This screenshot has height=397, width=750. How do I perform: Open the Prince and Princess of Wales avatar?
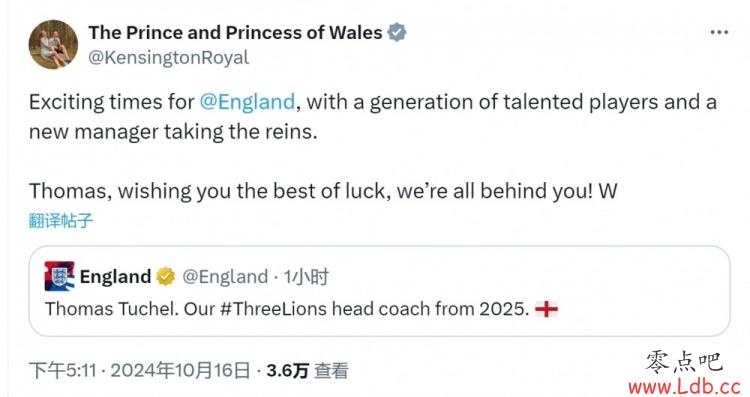[x=53, y=44]
